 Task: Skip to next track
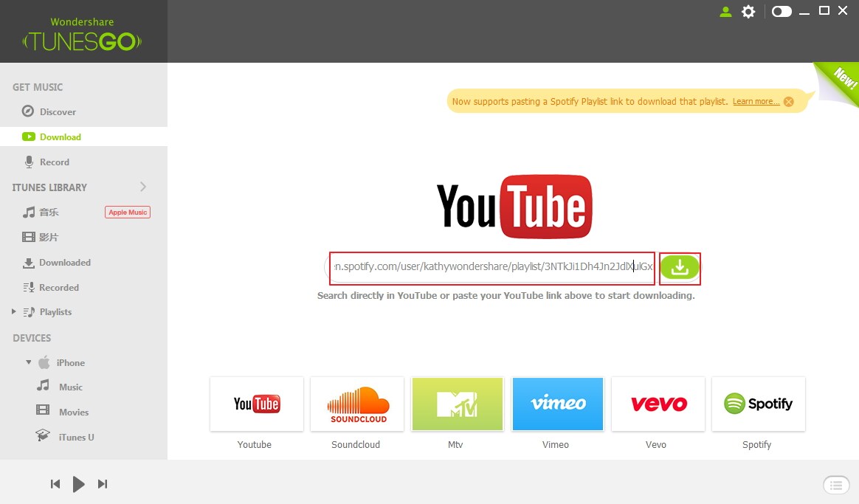point(103,484)
